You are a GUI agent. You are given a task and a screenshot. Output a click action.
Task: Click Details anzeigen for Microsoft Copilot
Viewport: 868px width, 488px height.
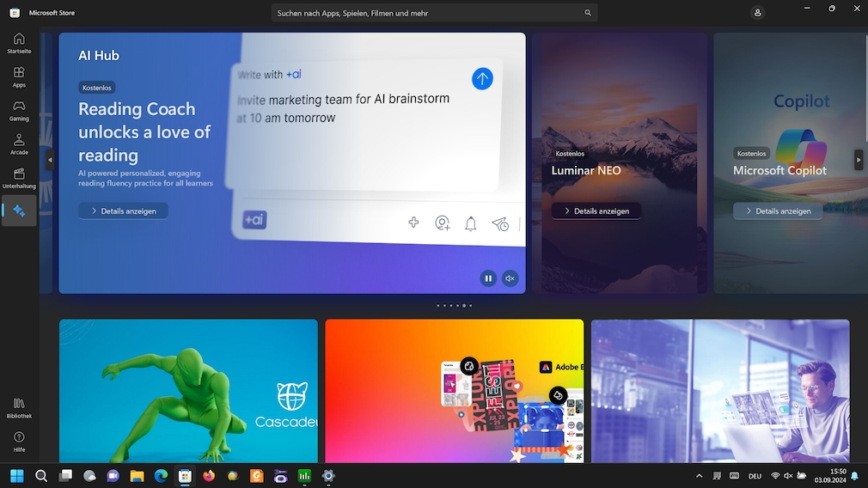click(778, 210)
